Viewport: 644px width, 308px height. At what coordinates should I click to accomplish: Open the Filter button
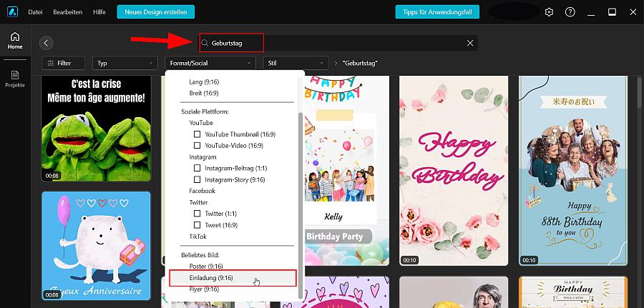63,63
